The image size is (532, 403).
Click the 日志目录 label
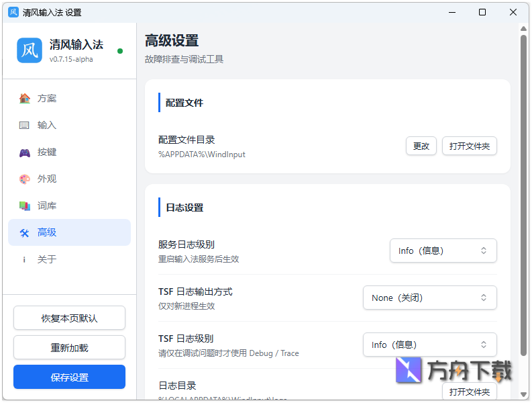[177, 386]
